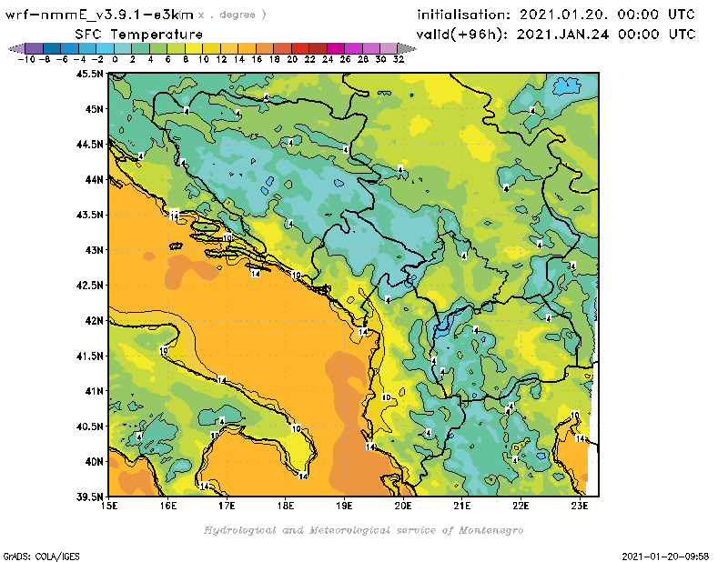Select the 20E longitude axis label
The width and height of the screenshot is (728, 562).
click(x=403, y=506)
